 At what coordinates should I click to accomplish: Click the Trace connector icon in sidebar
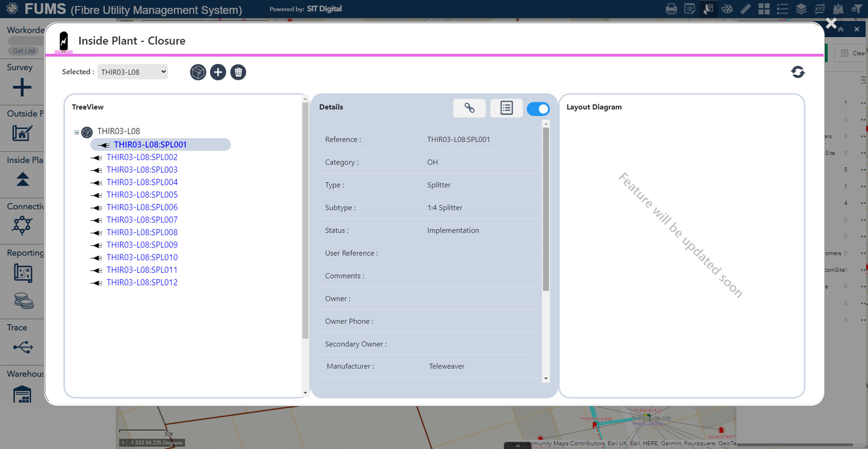(x=23, y=347)
